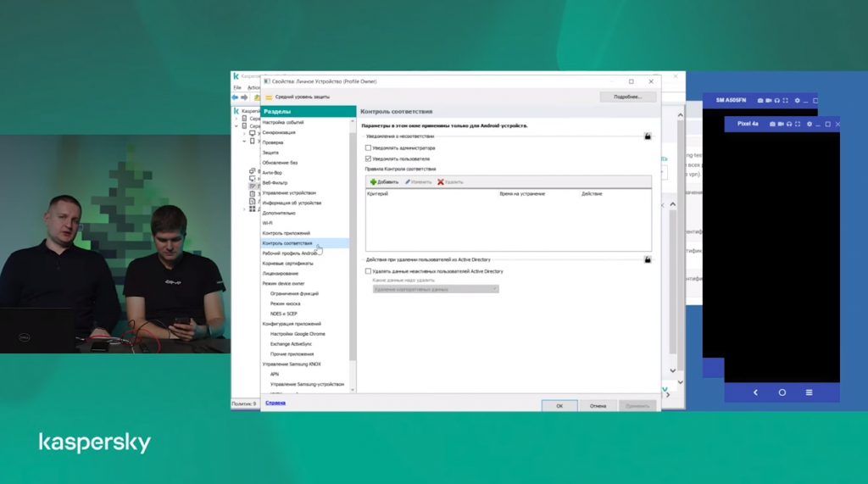Click the headphones audio icon in Pixel 4a window
Image resolution: width=868 pixels, height=484 pixels.
point(789,124)
